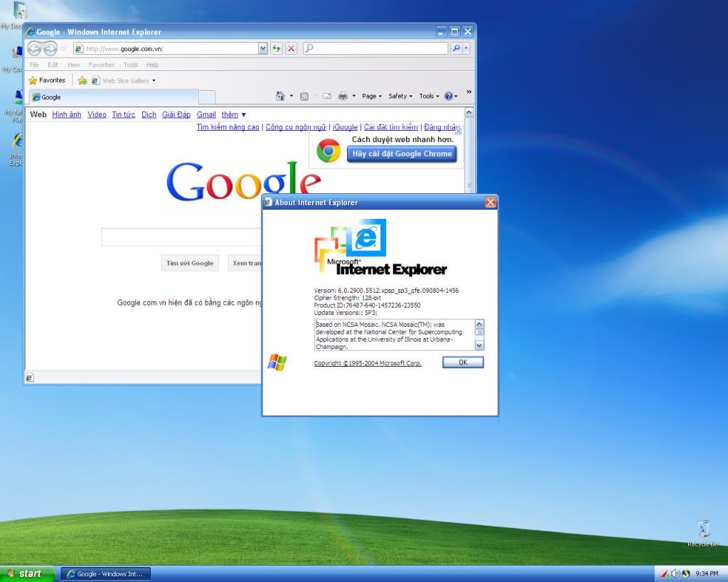Open the command bar Tools dropdown

429,96
